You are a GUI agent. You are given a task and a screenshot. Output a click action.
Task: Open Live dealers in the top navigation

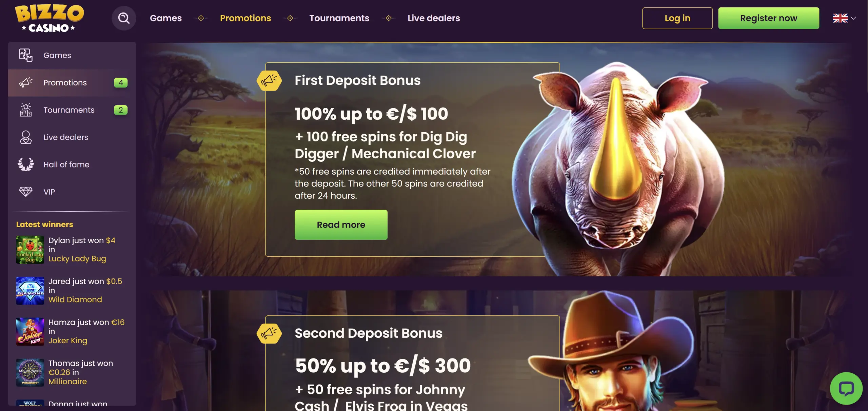434,18
